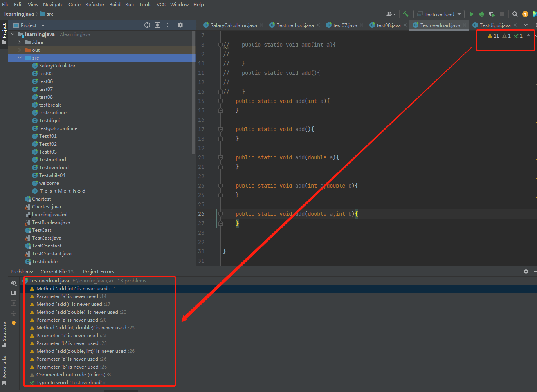Show the hidden editor tabs list chevron

[x=526, y=25]
